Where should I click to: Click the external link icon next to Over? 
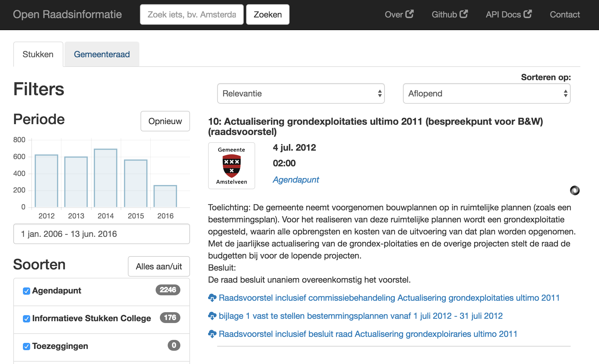tap(410, 14)
